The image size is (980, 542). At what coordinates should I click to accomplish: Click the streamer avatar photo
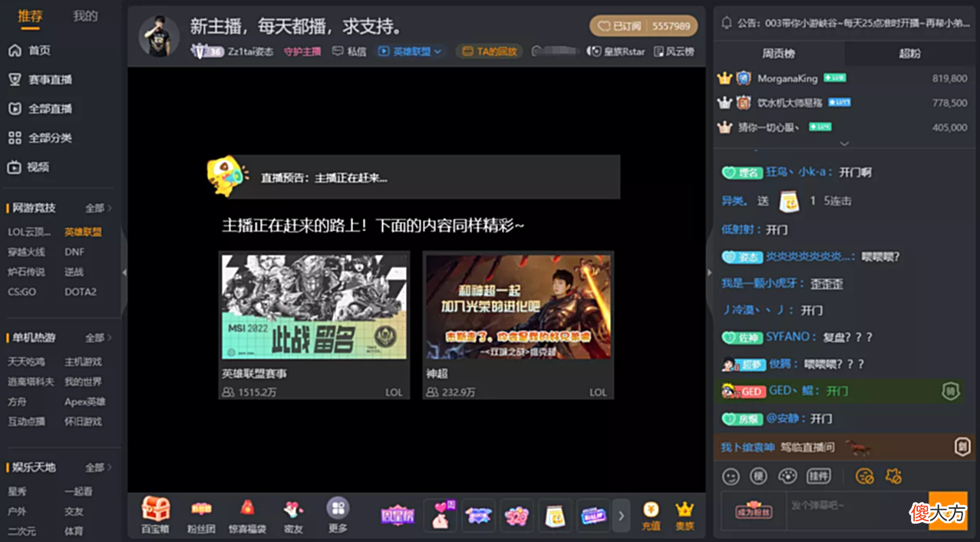pyautogui.click(x=159, y=35)
